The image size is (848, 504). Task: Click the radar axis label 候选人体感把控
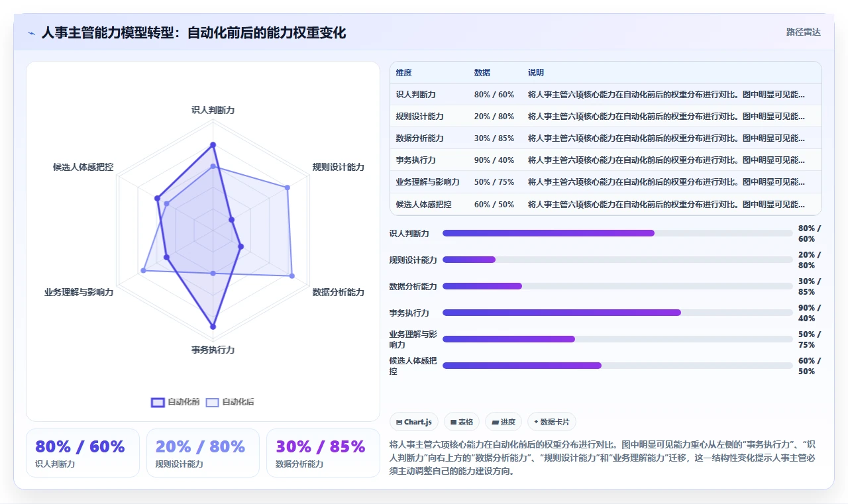pyautogui.click(x=83, y=167)
